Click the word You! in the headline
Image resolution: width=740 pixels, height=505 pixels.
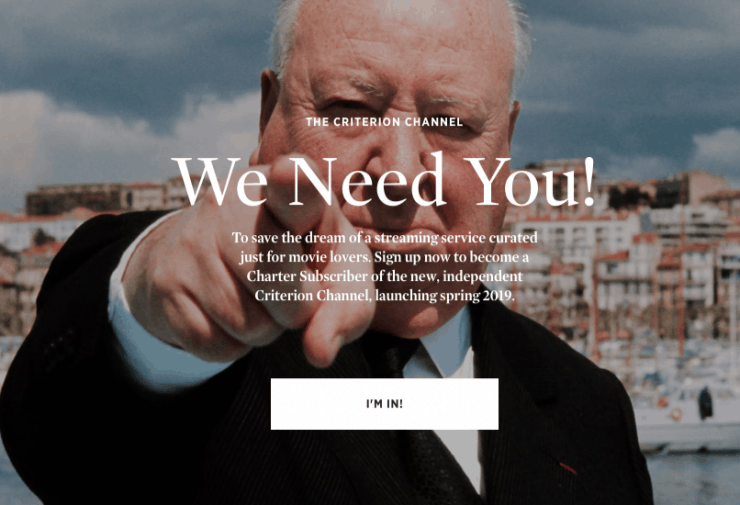(529, 183)
